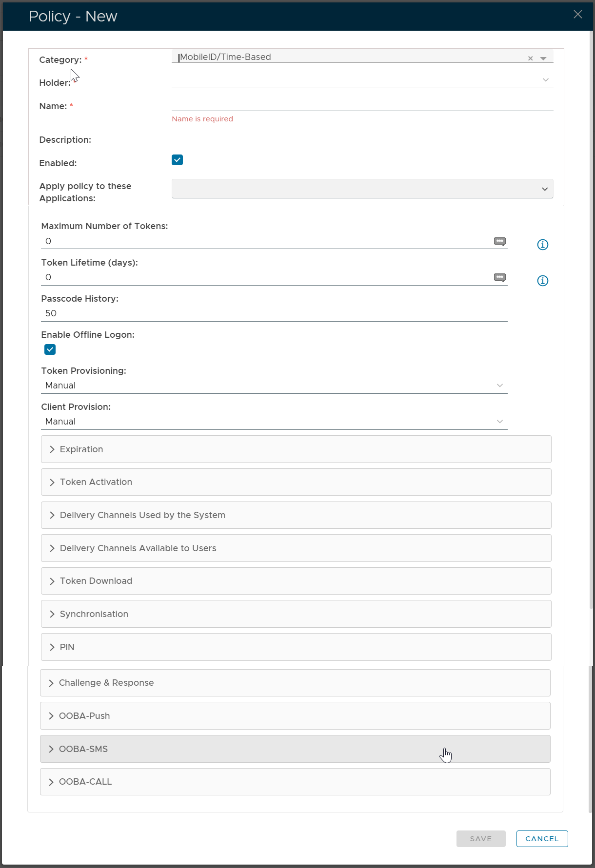Click info icon for Maximum Number of Tokens
The height and width of the screenshot is (868, 595).
coord(542,245)
